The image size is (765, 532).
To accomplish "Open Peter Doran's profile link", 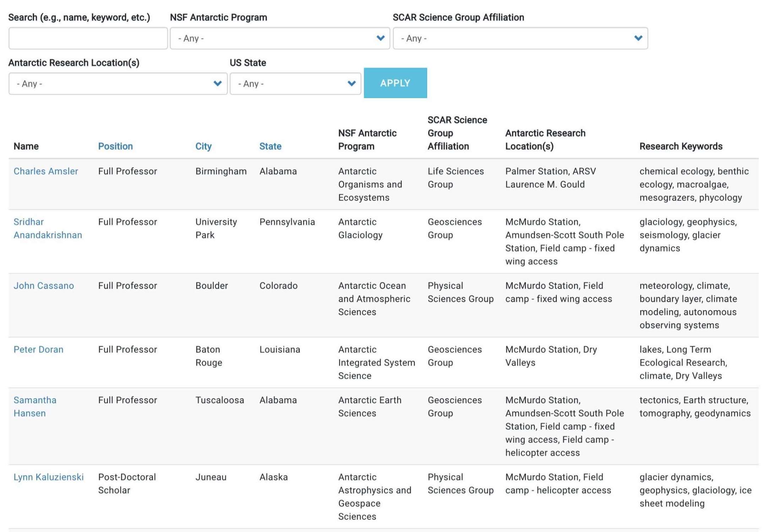I will [x=38, y=349].
